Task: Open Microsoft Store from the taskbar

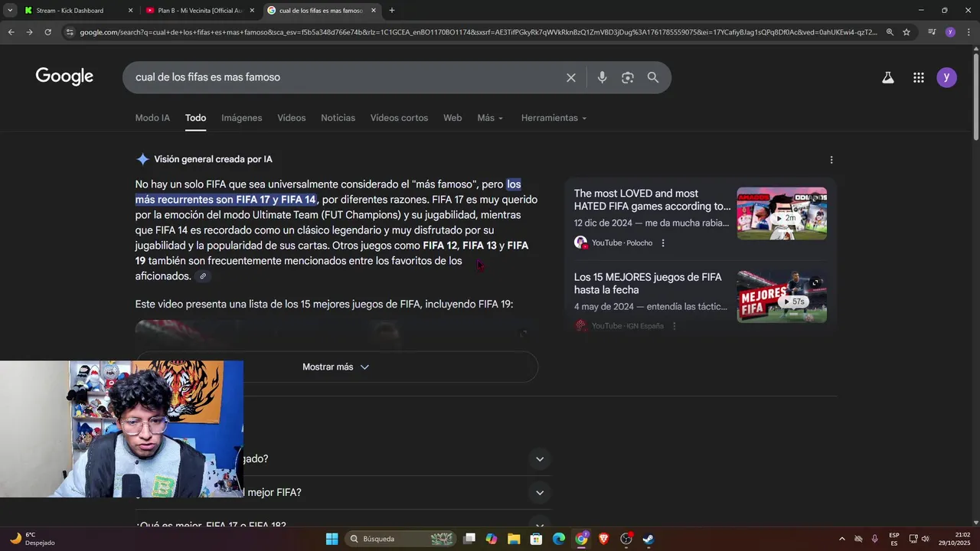Action: pyautogui.click(x=536, y=539)
